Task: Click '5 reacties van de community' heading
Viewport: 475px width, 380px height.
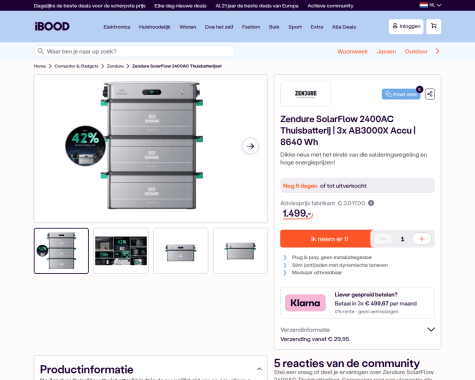Action: 347,363
